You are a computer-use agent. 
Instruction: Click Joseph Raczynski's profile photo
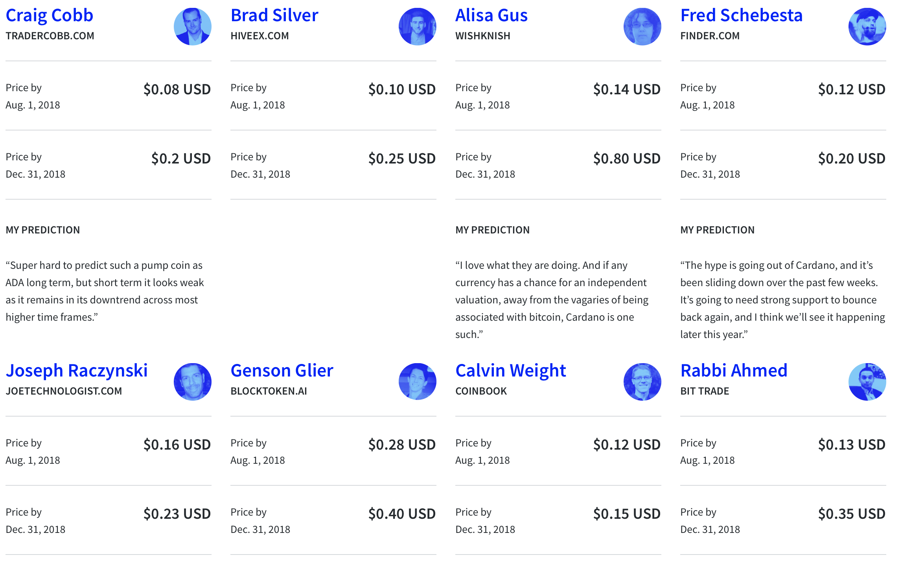pos(192,382)
